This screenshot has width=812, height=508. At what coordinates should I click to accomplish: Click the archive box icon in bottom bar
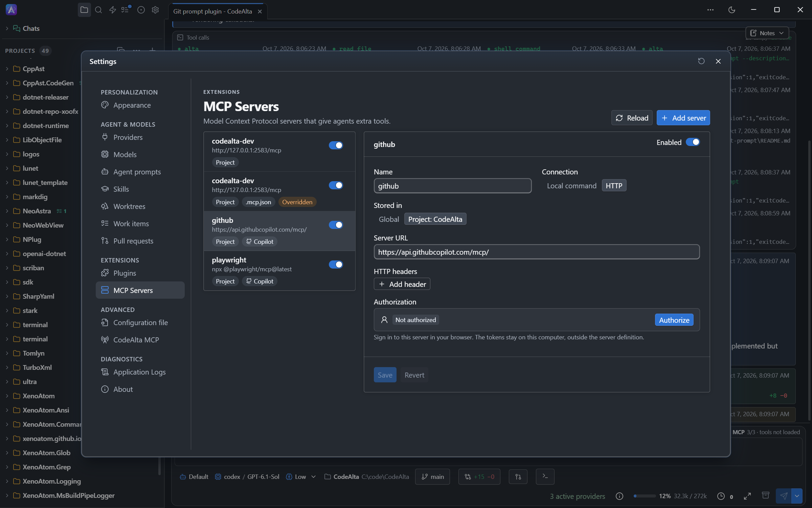click(766, 495)
